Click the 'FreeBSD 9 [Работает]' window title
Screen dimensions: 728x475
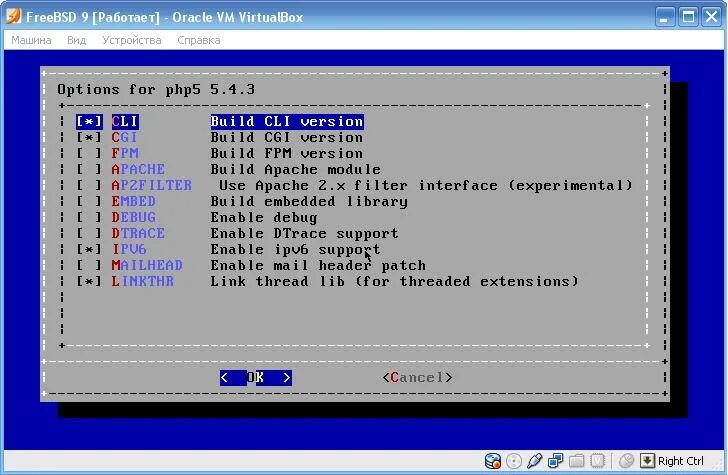pos(93,17)
